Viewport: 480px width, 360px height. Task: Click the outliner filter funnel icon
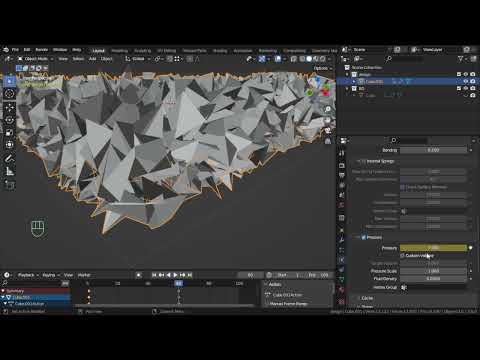click(x=461, y=59)
